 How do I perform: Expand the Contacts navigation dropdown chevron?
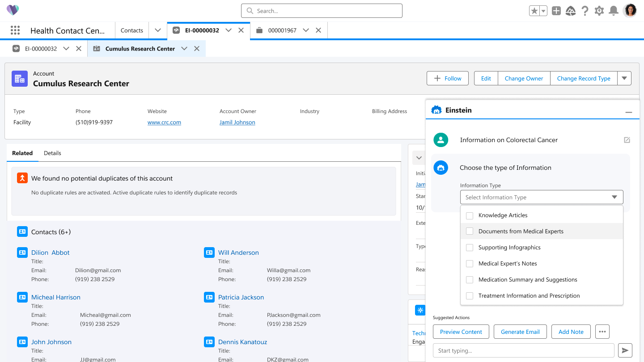(x=158, y=30)
